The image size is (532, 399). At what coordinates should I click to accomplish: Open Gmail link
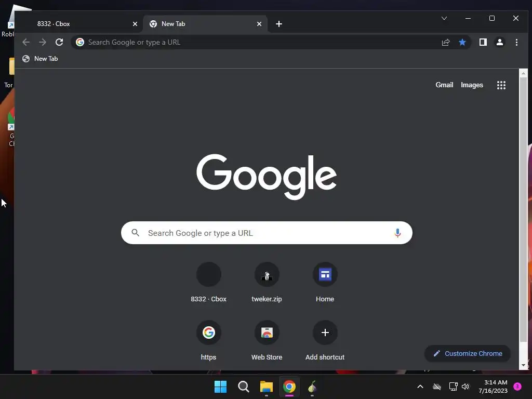(x=444, y=85)
